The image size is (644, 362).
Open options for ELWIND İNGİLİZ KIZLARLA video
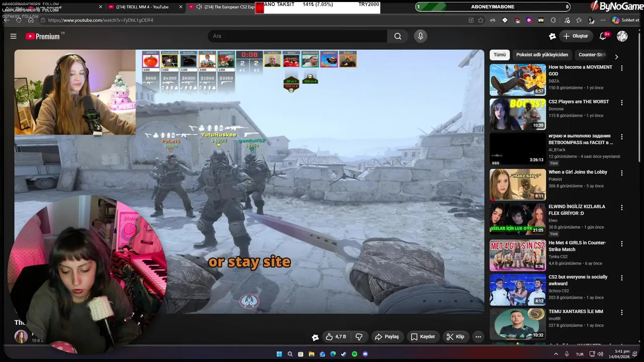622,207
